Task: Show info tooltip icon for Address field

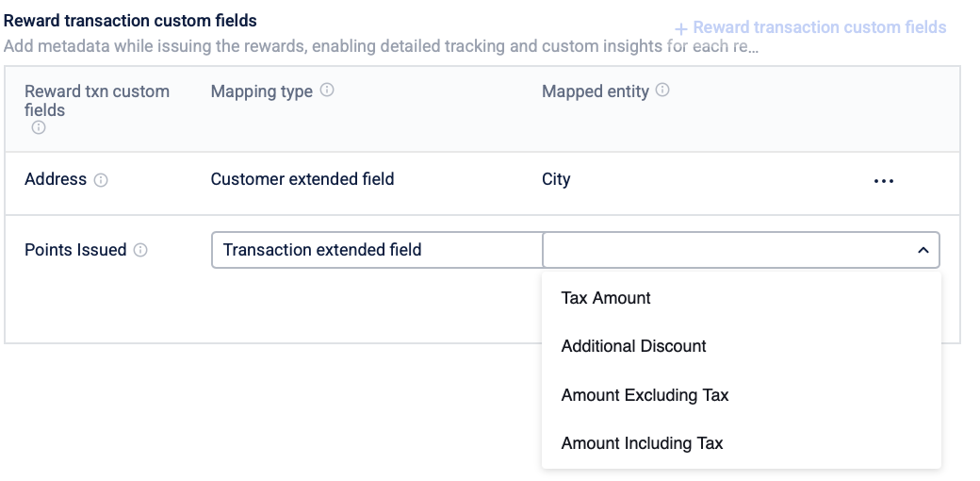Action: pyautogui.click(x=101, y=180)
